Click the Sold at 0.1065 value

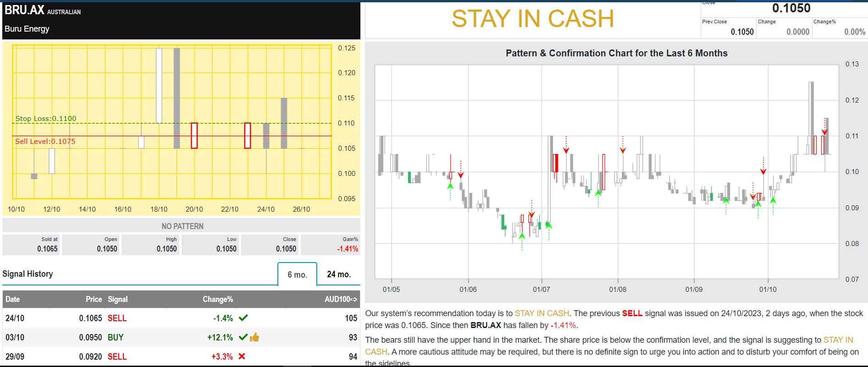click(x=47, y=249)
